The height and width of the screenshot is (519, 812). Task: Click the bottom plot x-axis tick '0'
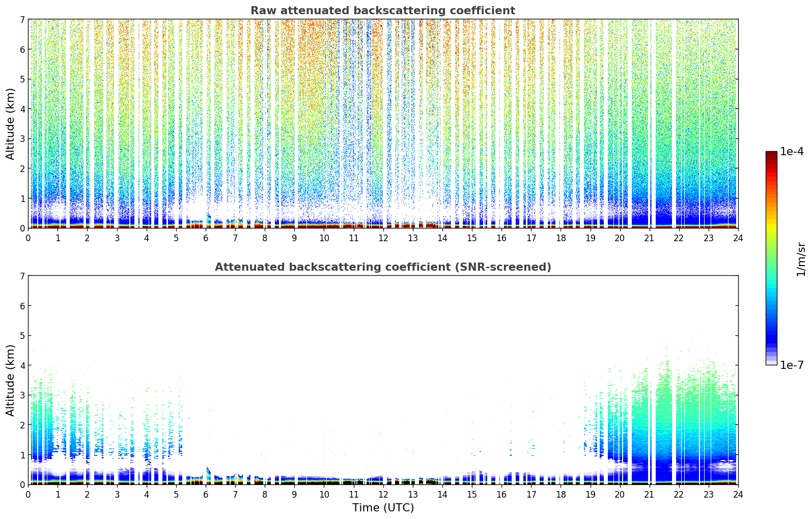pos(28,494)
